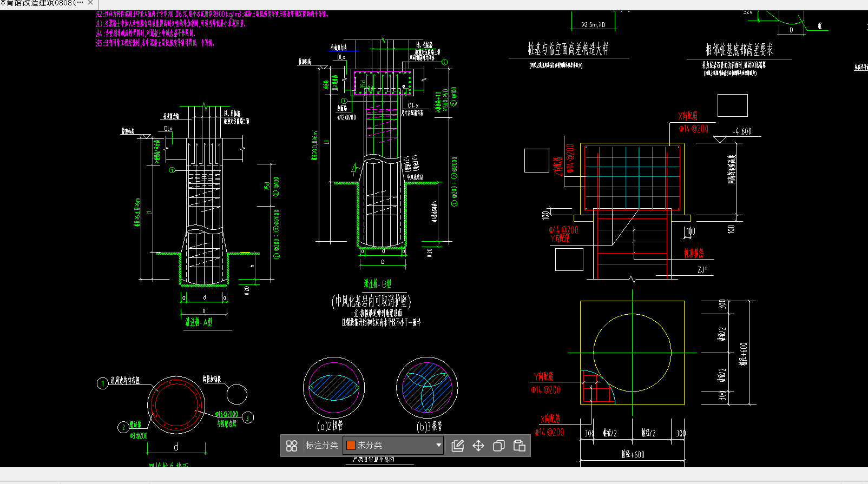Click the 灌注桩-A型 drawing label
This screenshot has height=484, width=868.
tap(199, 322)
